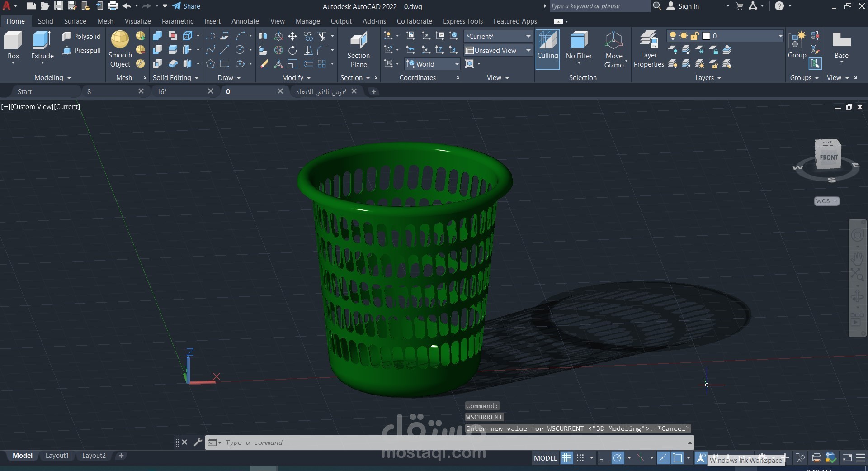
Task: Click the Sign In button
Action: coord(683,6)
